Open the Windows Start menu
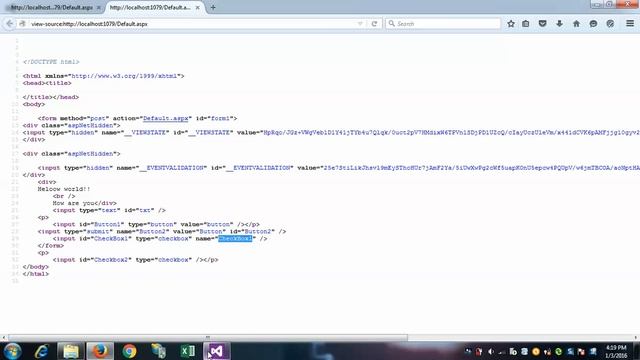Viewport: 640px width, 360px height. pyautogui.click(x=12, y=351)
